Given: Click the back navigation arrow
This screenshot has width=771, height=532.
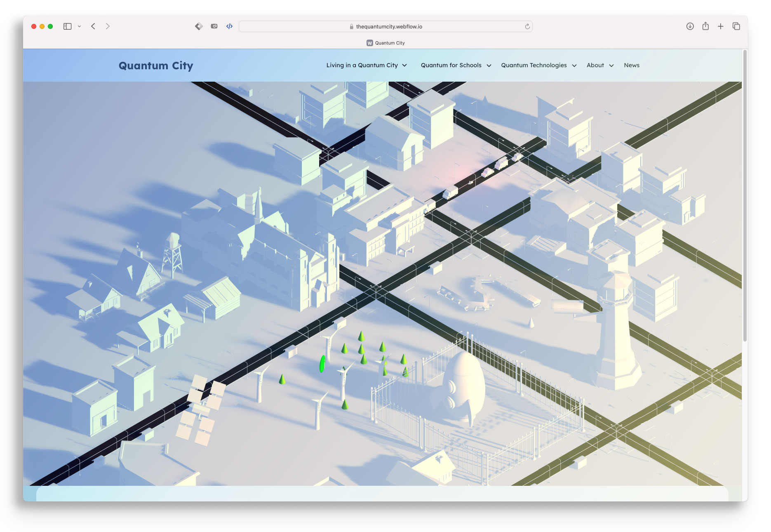Looking at the screenshot, I should pyautogui.click(x=93, y=26).
